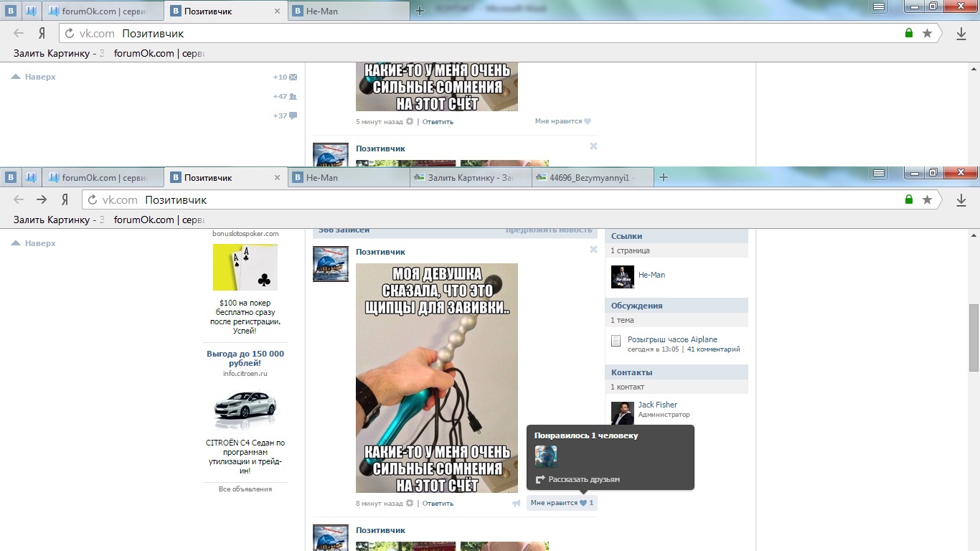This screenshot has width=980, height=551.
Task: Click 'Наверх' in the upper window
Action: click(33, 77)
